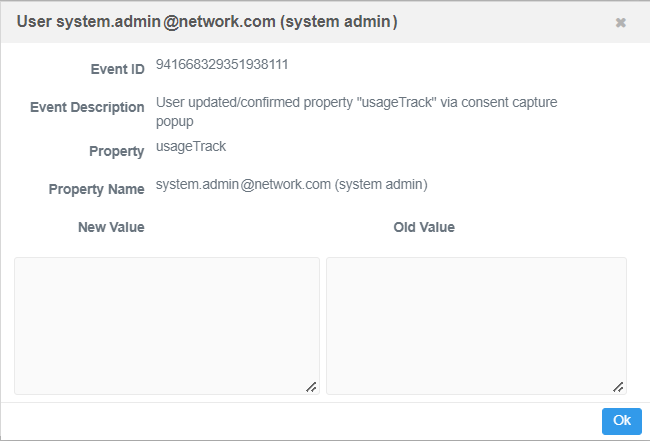Viewport: 650px width, 441px height.
Task: Click the Property Name label
Action: 96,189
